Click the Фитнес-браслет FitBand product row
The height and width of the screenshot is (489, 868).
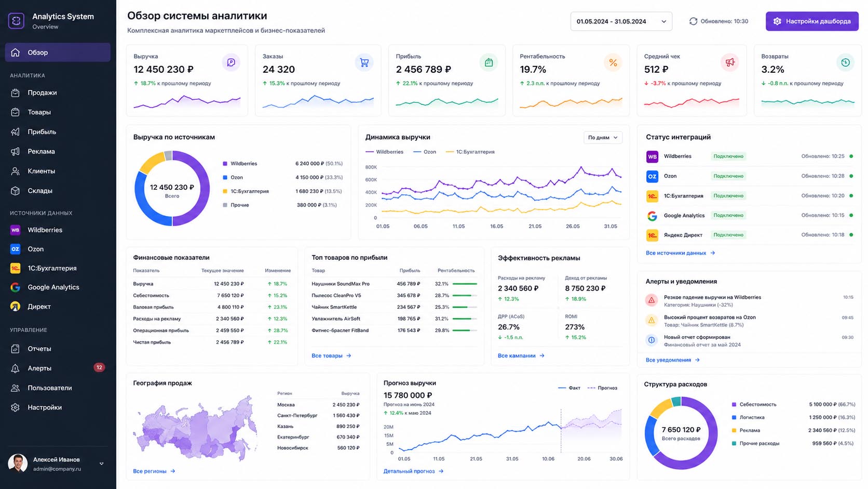click(394, 331)
